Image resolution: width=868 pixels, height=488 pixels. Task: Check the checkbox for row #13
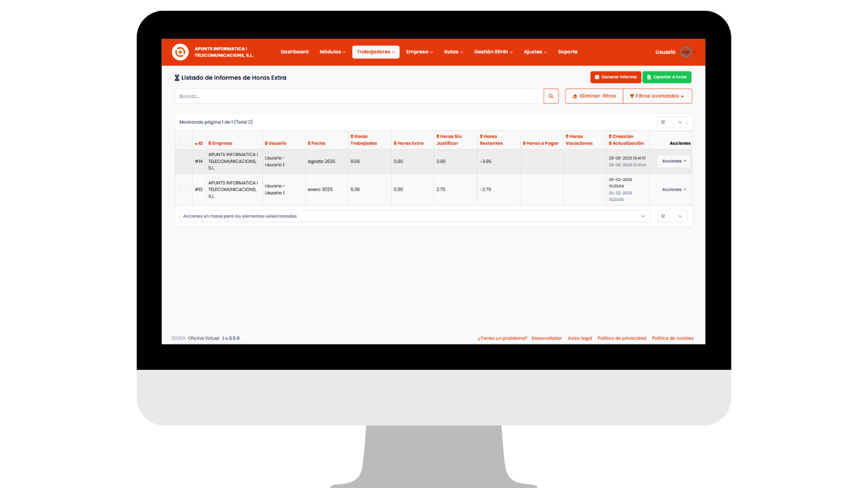click(x=184, y=189)
